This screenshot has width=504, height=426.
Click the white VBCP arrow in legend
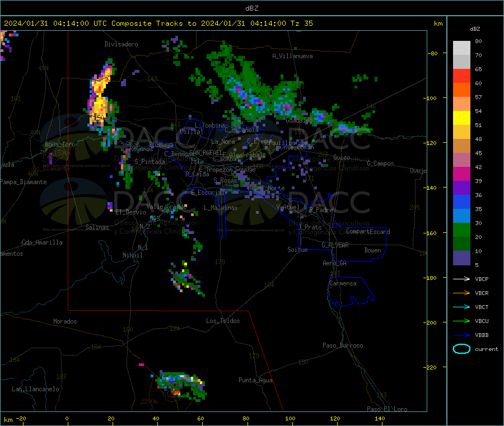(x=461, y=279)
